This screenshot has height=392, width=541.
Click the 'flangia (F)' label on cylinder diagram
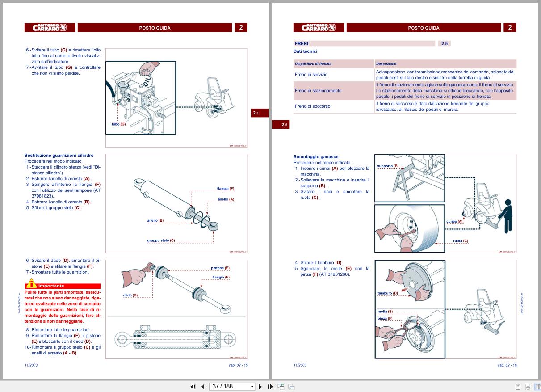226,189
